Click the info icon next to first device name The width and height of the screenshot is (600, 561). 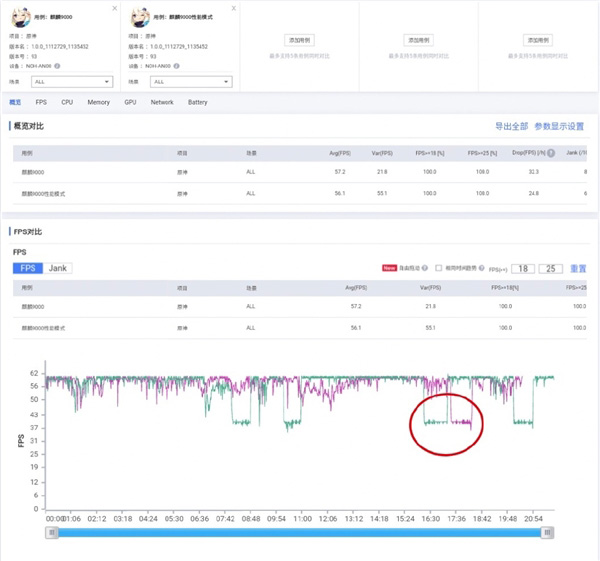click(57, 66)
